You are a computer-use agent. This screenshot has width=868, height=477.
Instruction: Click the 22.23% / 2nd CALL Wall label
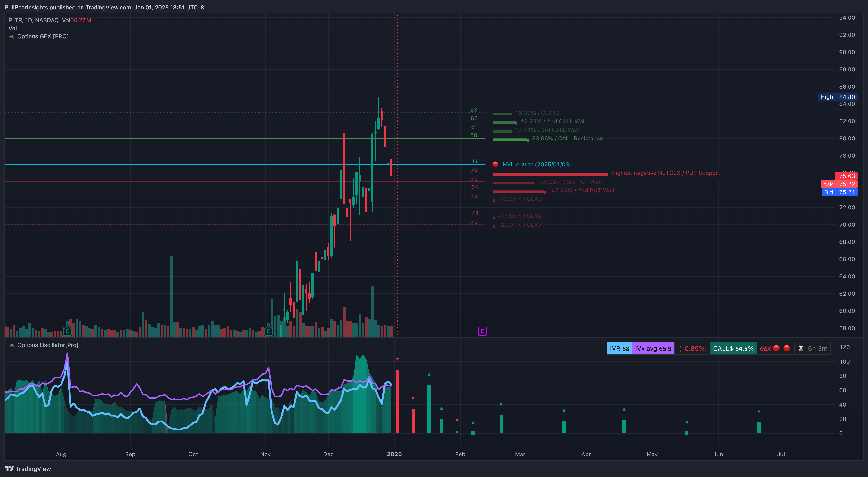click(x=553, y=121)
